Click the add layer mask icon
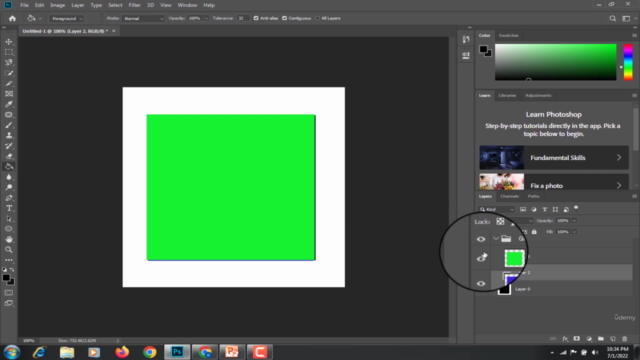This screenshot has height=360, width=640. pos(577,339)
